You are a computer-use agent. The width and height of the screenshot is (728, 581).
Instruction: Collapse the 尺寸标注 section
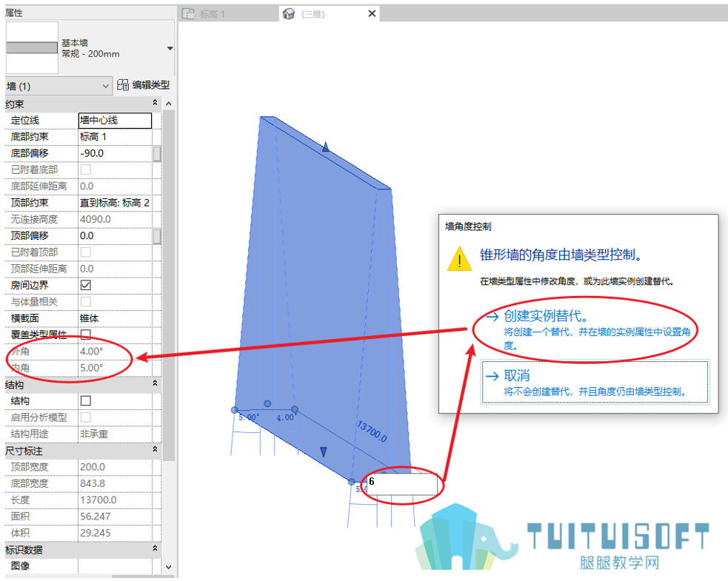coord(155,449)
